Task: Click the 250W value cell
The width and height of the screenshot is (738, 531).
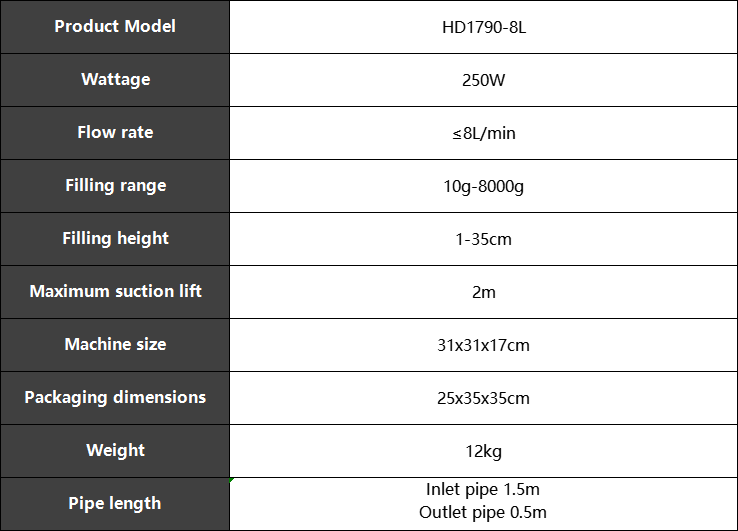Action: click(x=483, y=80)
